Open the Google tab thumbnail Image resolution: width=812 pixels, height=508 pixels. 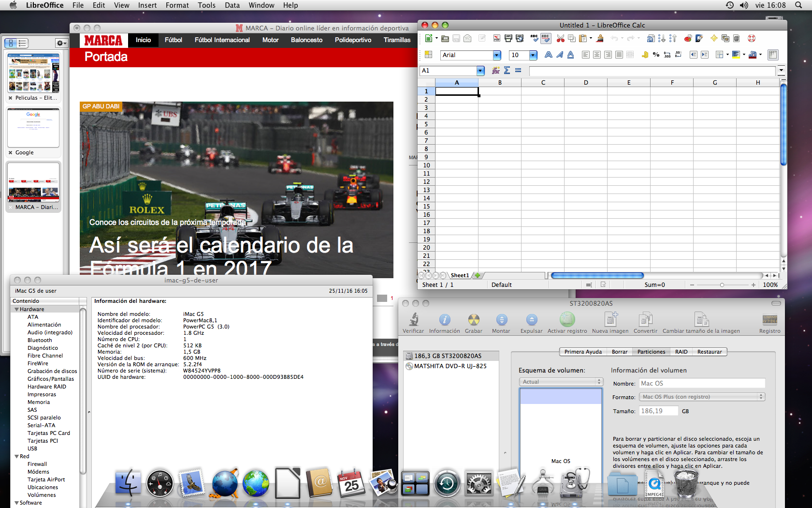tap(33, 128)
